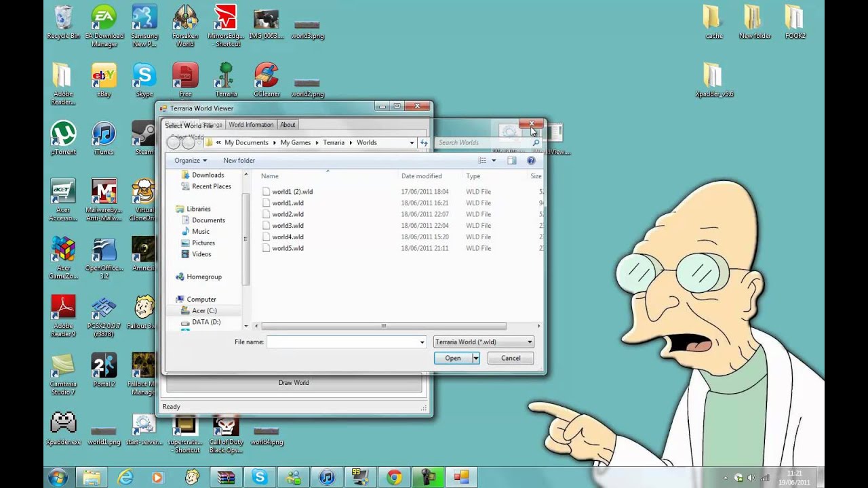The image size is (868, 488).
Task: Refresh the Worlds folder address bar
Action: [x=424, y=142]
